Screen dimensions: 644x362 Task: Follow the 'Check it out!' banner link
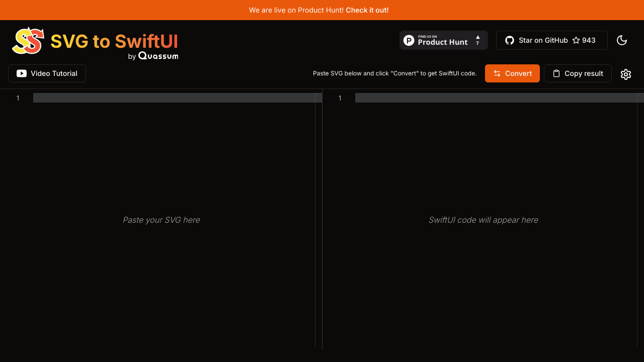coord(367,10)
